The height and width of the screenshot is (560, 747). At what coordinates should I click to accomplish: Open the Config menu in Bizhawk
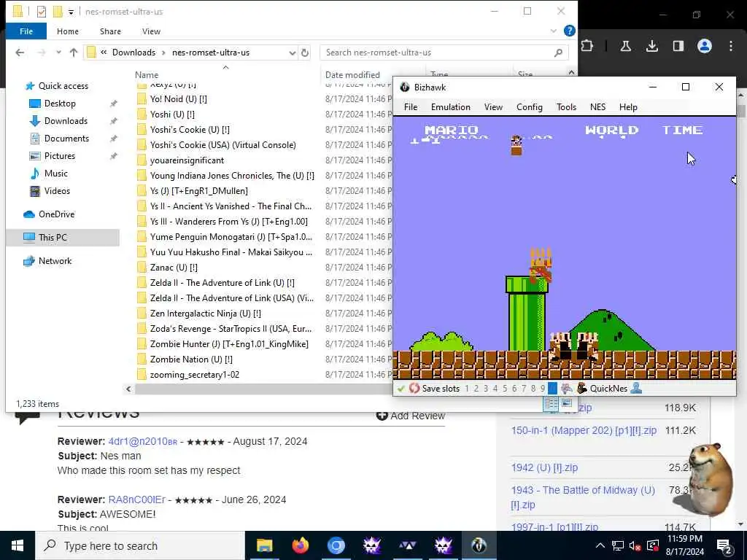(x=530, y=107)
